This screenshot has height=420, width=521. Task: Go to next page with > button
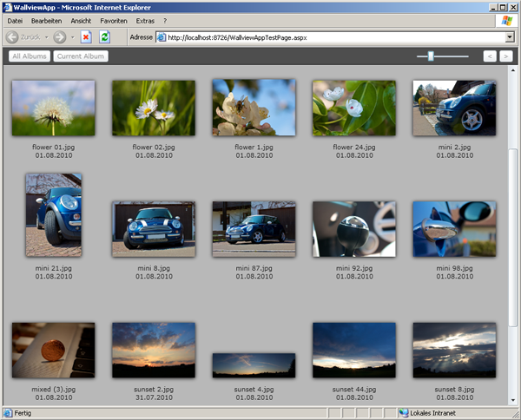505,56
